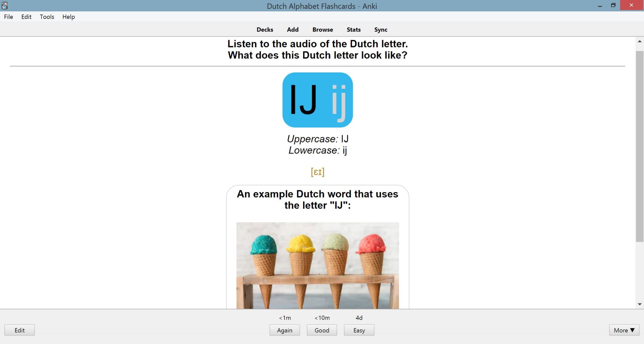This screenshot has height=344, width=644.
Task: Click the Browse cards icon
Action: pos(322,29)
